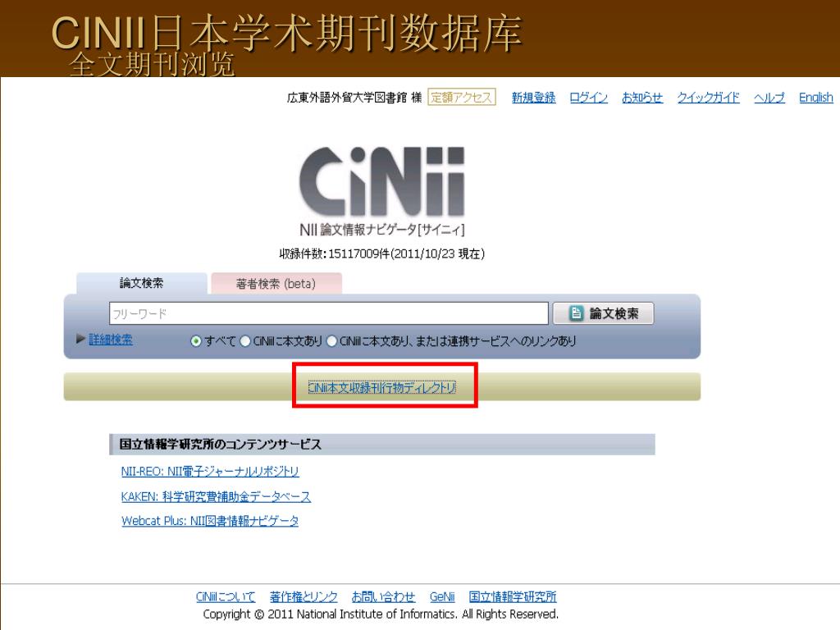Viewport: 840px width, 630px height.
Task: Click the NII論文情報ナビゲータ[サイニィ] caption
Action: click(x=382, y=230)
